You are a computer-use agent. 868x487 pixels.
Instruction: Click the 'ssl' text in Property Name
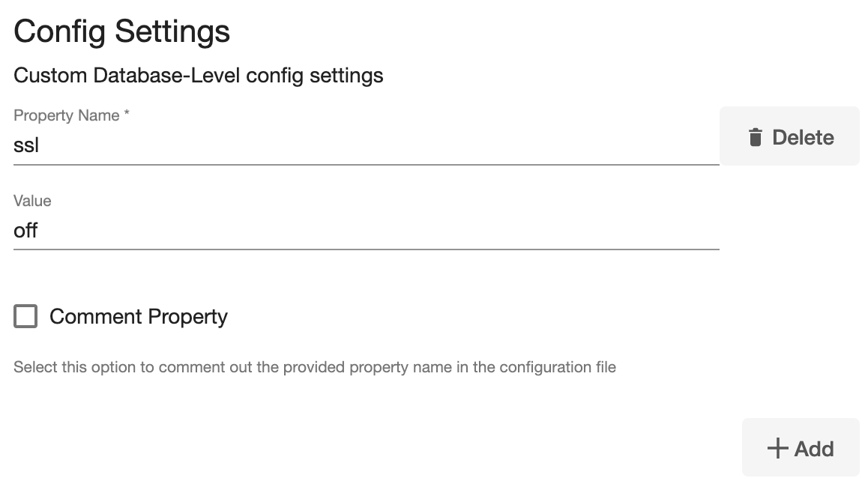[x=26, y=145]
